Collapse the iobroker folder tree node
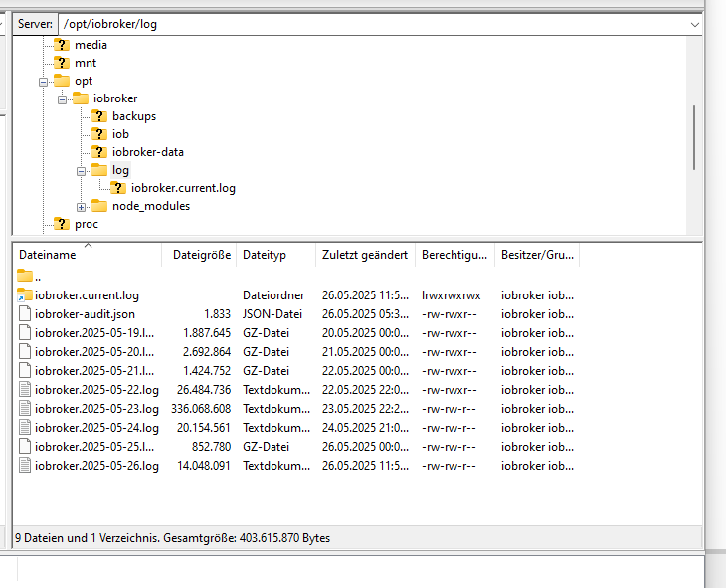This screenshot has height=588, width=726. point(62,99)
